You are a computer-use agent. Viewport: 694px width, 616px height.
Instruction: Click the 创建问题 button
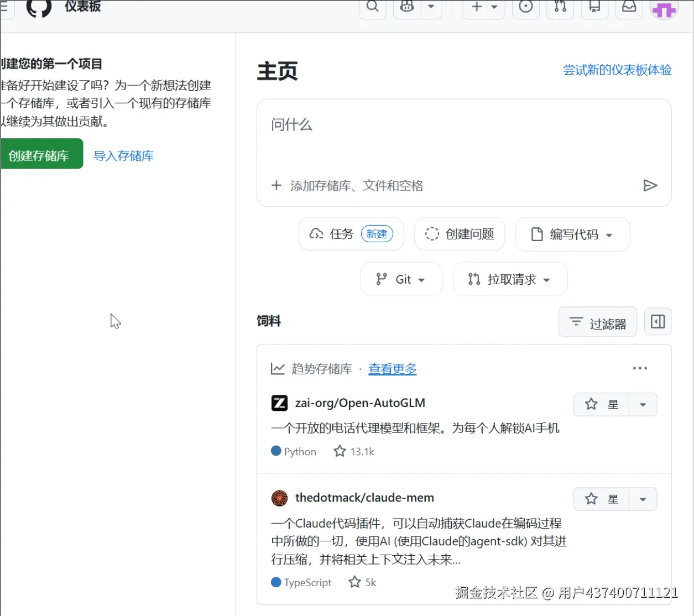tap(460, 234)
